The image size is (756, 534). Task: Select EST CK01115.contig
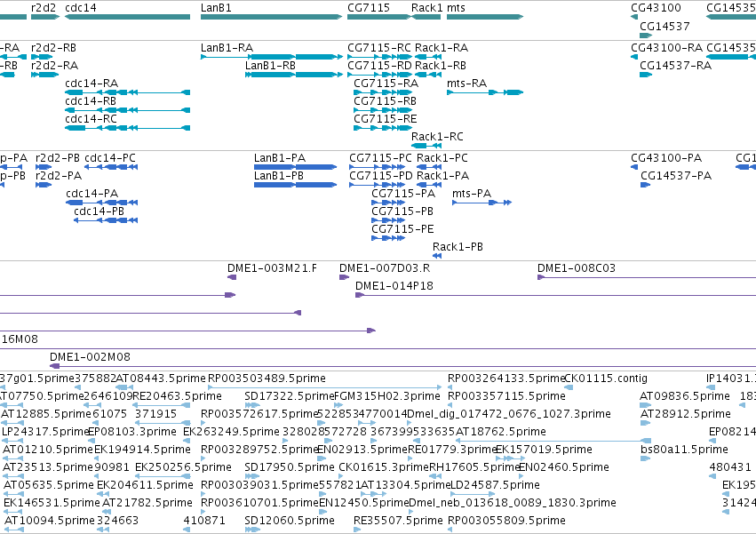click(x=569, y=387)
